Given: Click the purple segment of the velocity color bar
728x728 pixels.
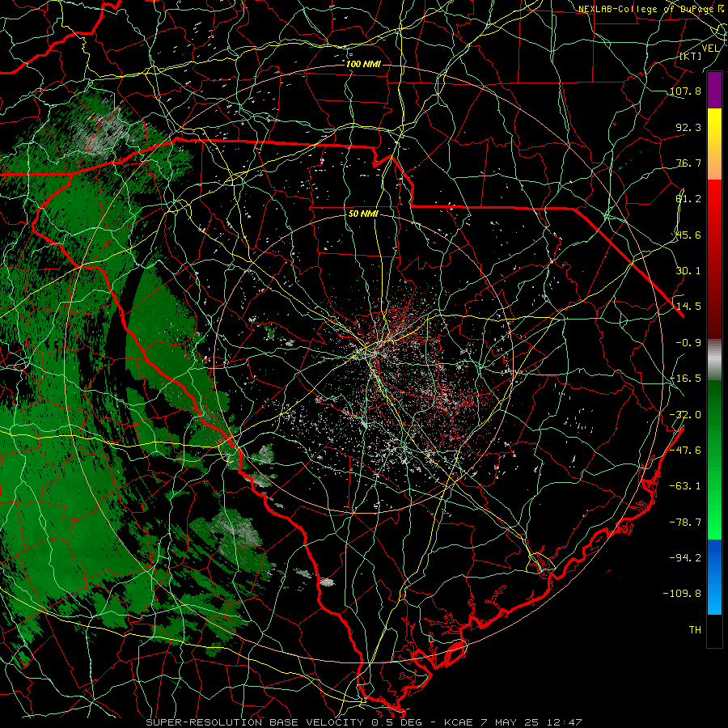Looking at the screenshot, I should pos(714,91).
